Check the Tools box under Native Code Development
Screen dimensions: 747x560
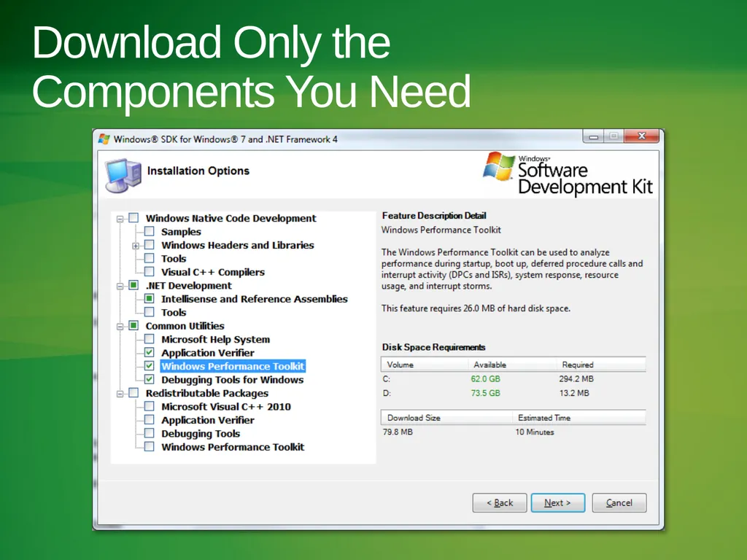(x=150, y=258)
